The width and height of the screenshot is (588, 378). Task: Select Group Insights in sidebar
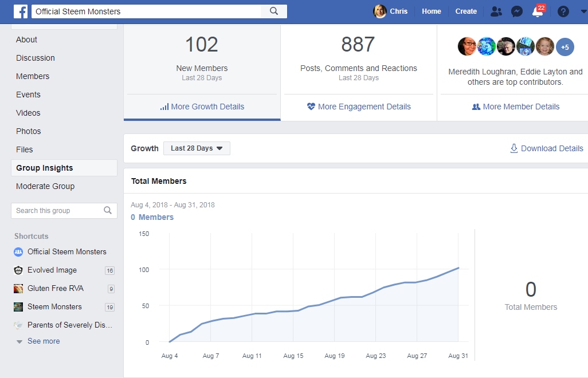tap(64, 168)
